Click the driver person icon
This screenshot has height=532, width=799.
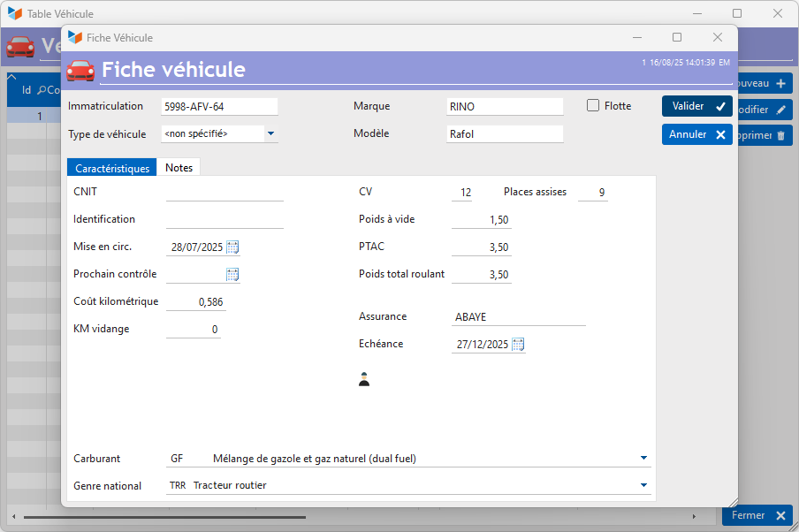click(364, 379)
